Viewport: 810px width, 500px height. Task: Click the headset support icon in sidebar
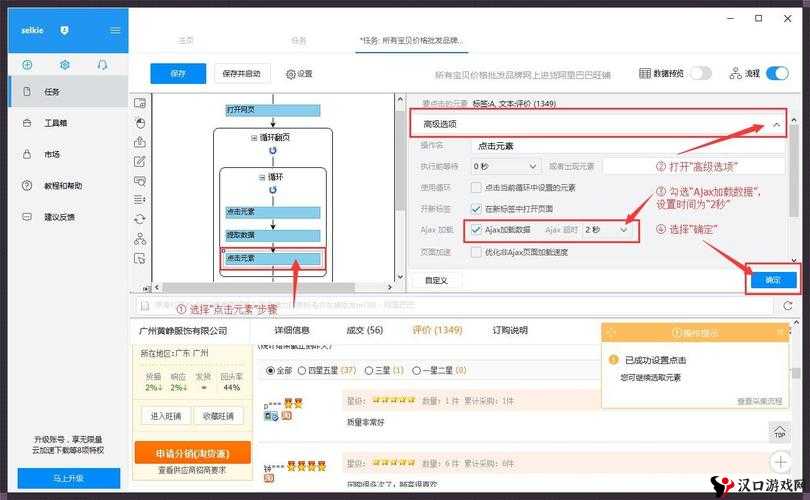tap(102, 65)
